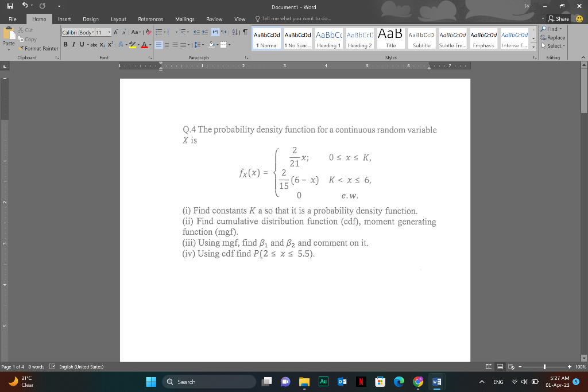This screenshot has height=392, width=588.
Task: Click the Bullets list icon
Action: pos(158,32)
